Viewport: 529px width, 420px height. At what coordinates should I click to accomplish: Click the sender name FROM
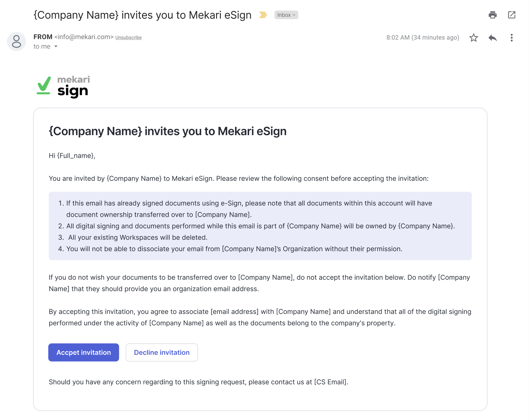pyautogui.click(x=43, y=37)
